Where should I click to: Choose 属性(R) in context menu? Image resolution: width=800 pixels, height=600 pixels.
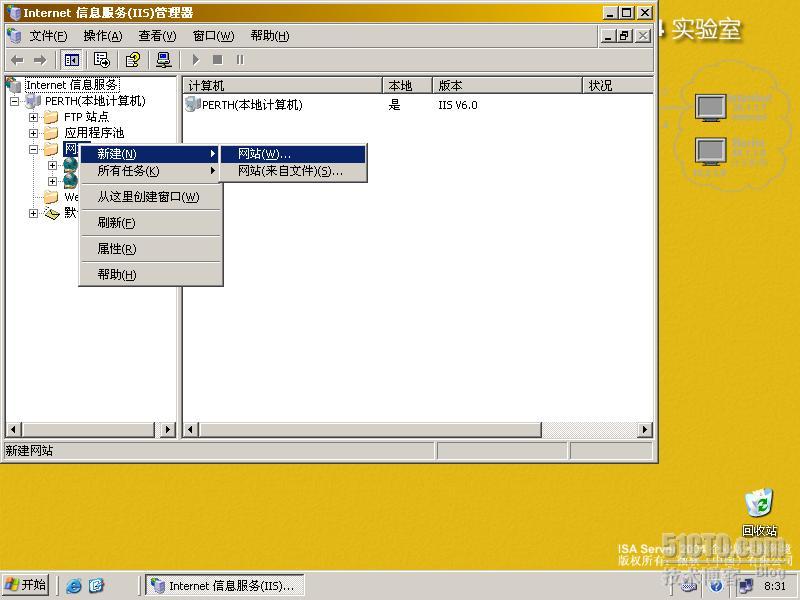click(151, 248)
